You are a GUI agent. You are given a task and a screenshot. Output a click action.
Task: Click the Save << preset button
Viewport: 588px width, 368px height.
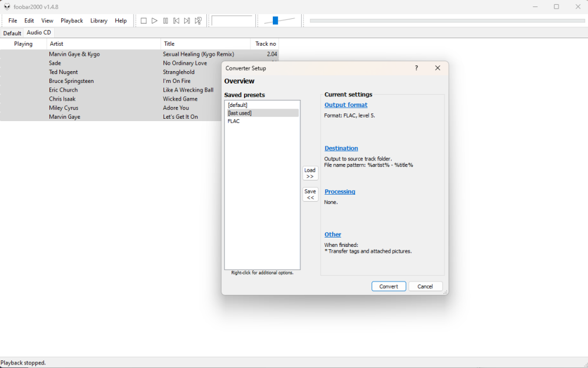[x=310, y=194]
